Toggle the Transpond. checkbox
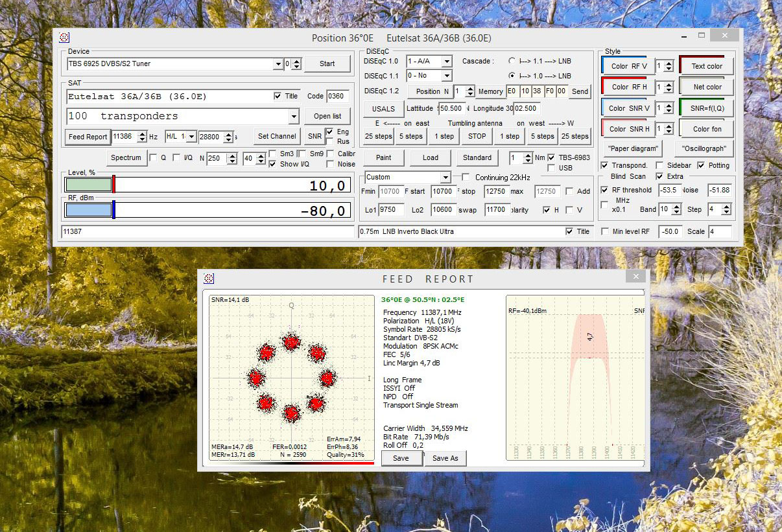Viewport: 782px width, 532px height. [x=604, y=165]
